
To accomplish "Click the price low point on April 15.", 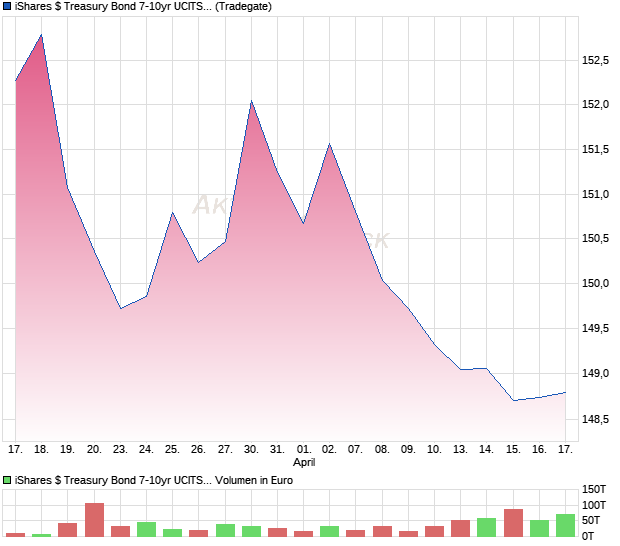I will [513, 400].
